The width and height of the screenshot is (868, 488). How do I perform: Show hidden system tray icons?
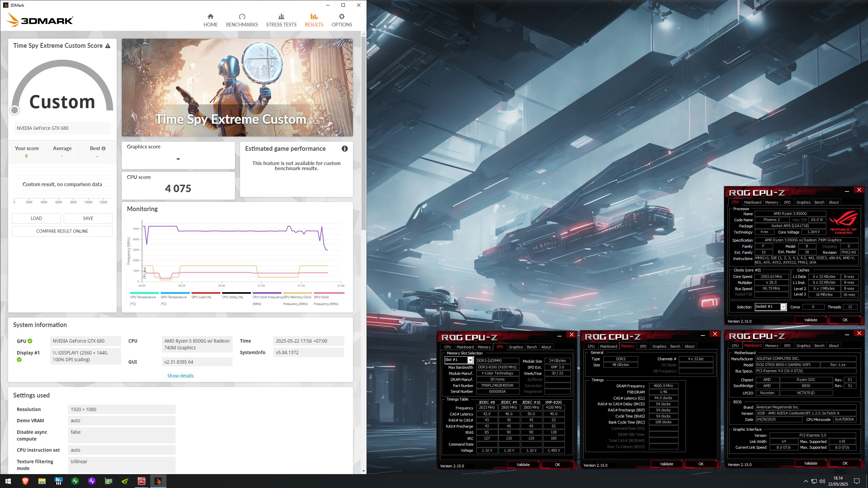click(x=806, y=481)
